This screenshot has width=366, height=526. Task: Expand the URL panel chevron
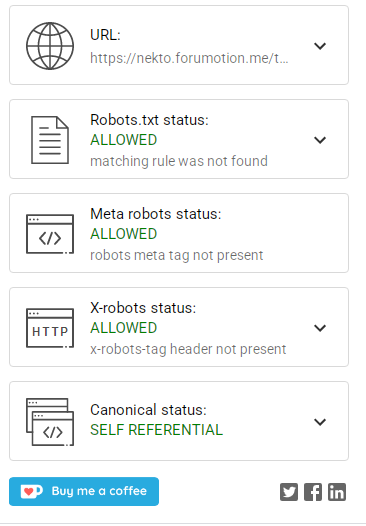tap(320, 46)
